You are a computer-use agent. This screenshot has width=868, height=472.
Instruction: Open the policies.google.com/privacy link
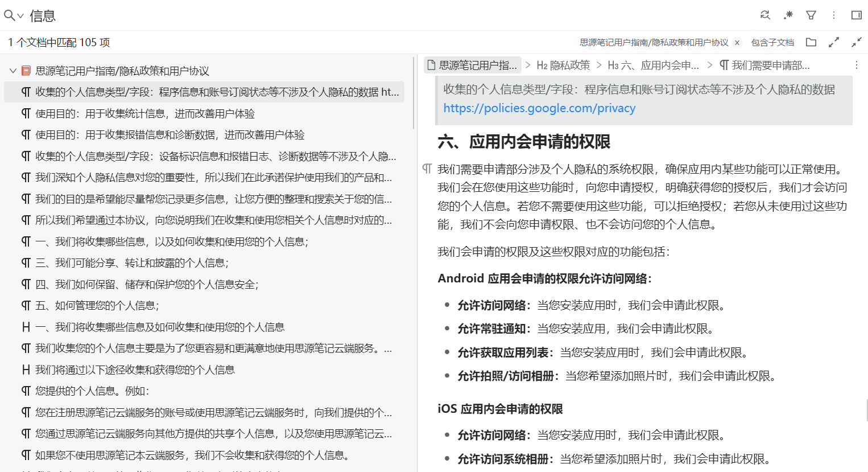coord(539,108)
